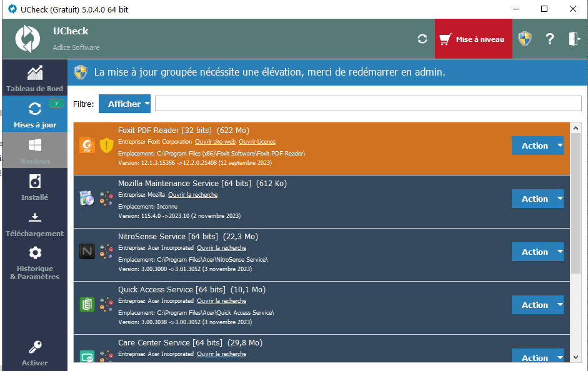Click the shield admin icon in header
This screenshot has width=588, height=371.
coord(525,39)
